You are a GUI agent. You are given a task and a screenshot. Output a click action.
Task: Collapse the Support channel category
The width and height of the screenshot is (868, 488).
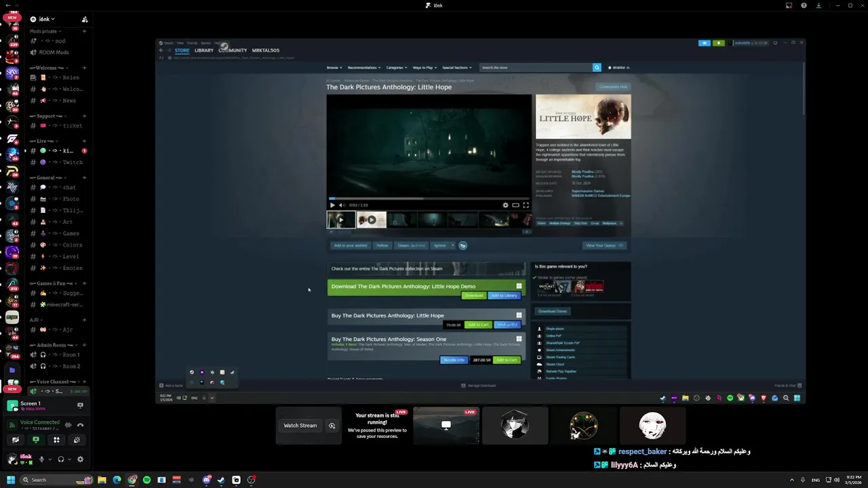(47, 116)
